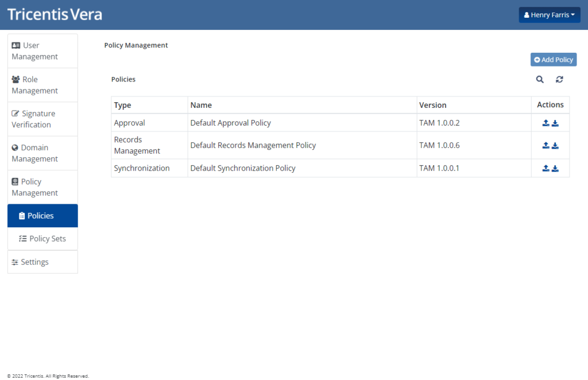Image resolution: width=588 pixels, height=380 pixels.
Task: Upload icon for Default Approval Policy
Action: click(546, 123)
